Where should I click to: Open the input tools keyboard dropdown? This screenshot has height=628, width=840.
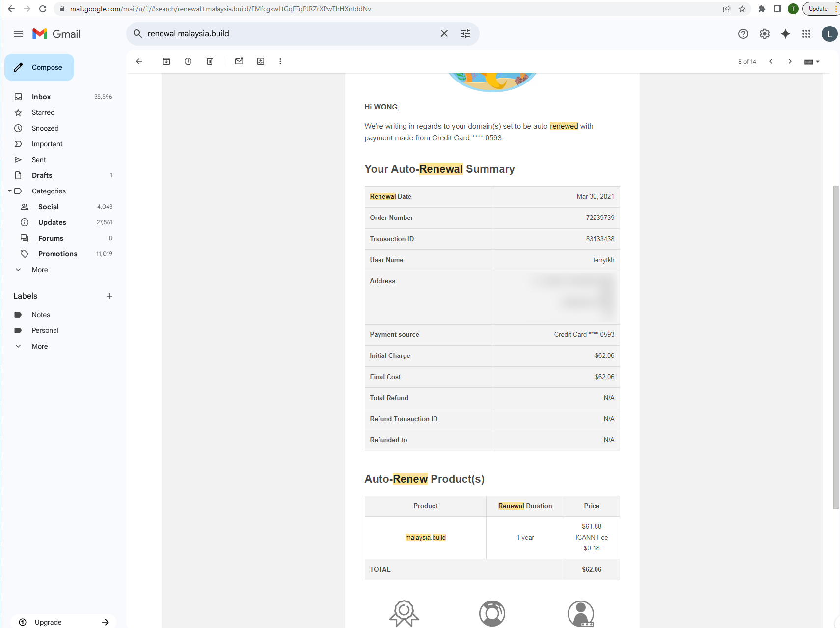[x=812, y=62]
